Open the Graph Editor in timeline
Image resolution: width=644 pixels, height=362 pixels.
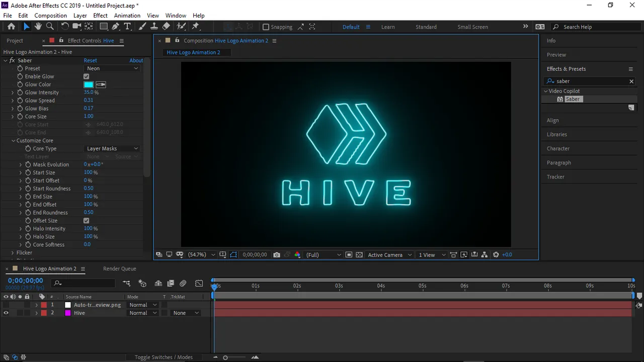coord(199,284)
